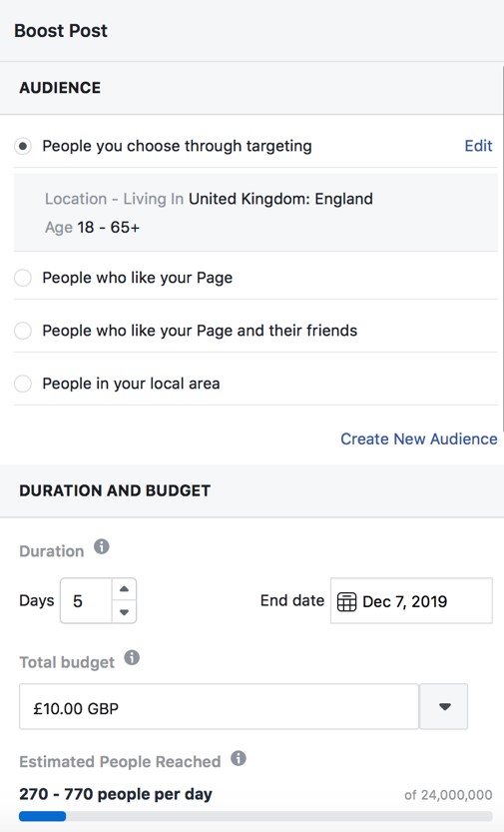Click the Estimated People Reached info icon
This screenshot has width=504, height=832.
coord(239,758)
